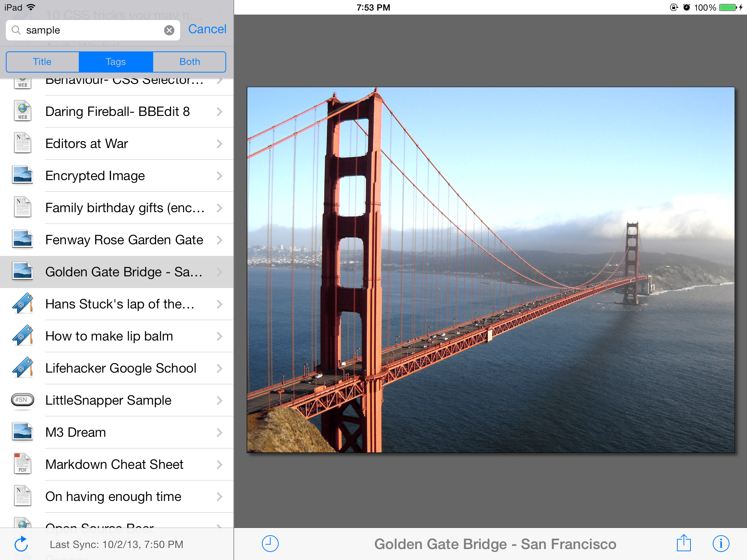This screenshot has height=560, width=747.
Task: Clear the search field text
Action: point(169,30)
